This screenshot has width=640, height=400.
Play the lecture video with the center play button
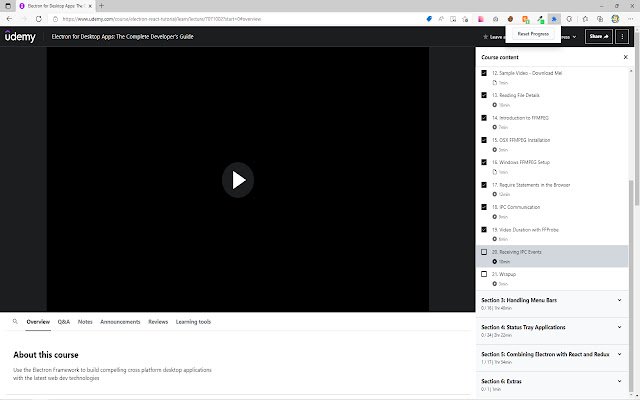tap(238, 180)
